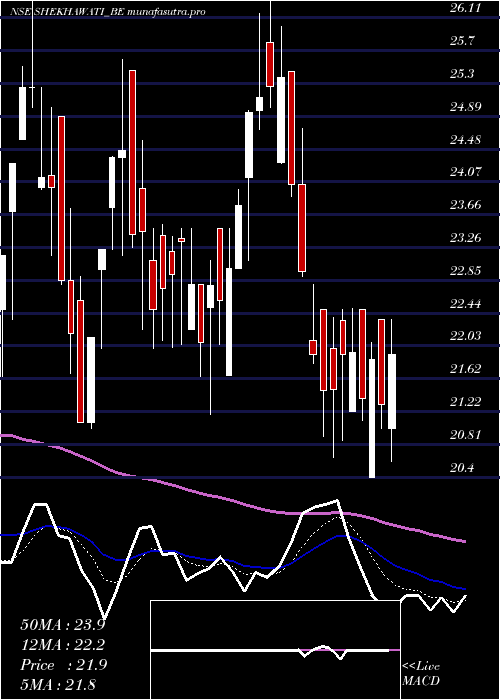
Task: Click the 24.48 price axis label
Action: [x=465, y=140]
